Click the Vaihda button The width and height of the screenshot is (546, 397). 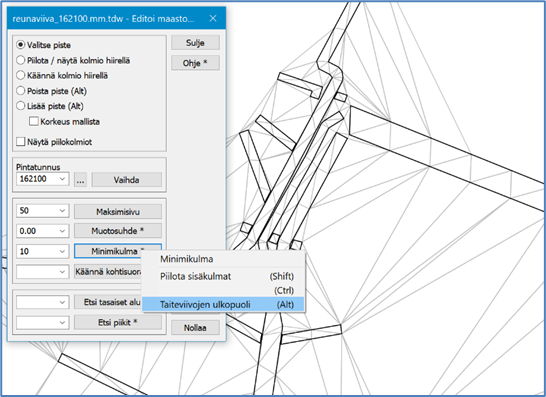[x=126, y=180]
